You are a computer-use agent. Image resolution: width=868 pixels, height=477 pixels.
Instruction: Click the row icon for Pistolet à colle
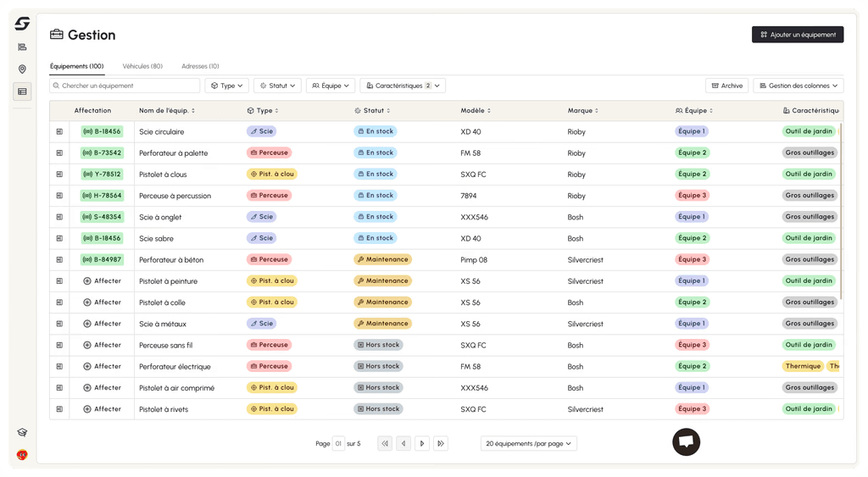[x=59, y=302]
